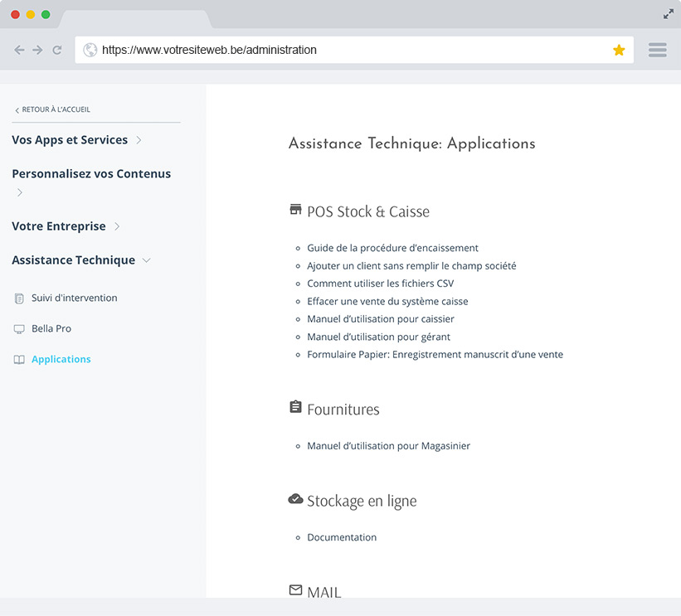Go back via Retour à l'accueil

(55, 109)
